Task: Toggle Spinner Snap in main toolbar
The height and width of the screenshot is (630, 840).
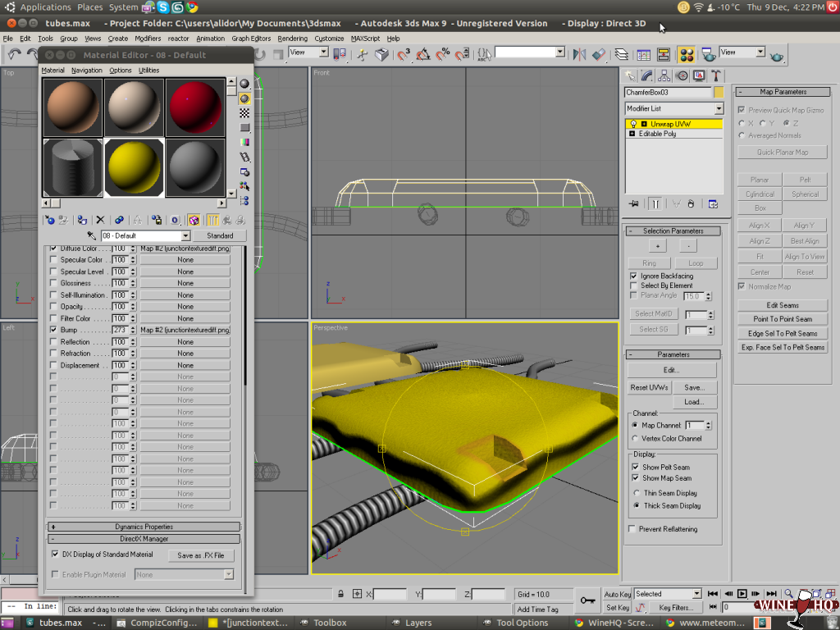Action: pos(462,54)
